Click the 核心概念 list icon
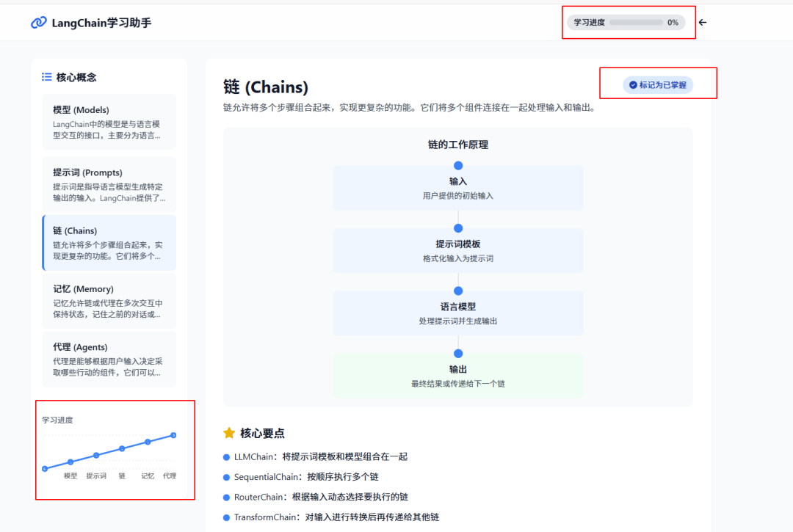Image resolution: width=793 pixels, height=532 pixels. (46, 77)
